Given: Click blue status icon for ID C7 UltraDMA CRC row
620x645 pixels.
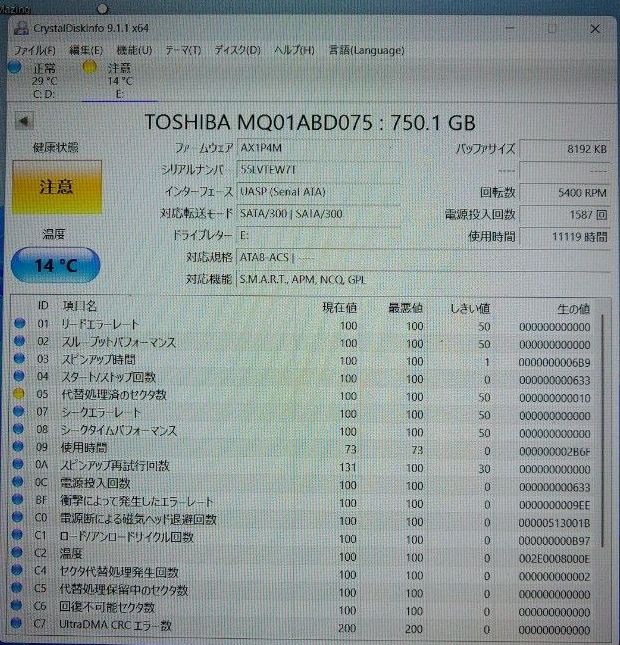Looking at the screenshot, I should click(x=16, y=623).
